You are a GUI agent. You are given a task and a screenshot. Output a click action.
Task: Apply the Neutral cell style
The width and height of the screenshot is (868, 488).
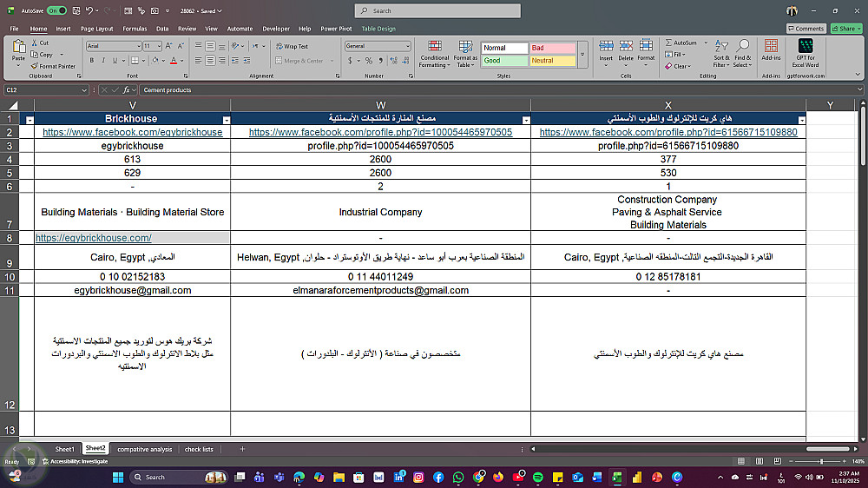[552, 61]
